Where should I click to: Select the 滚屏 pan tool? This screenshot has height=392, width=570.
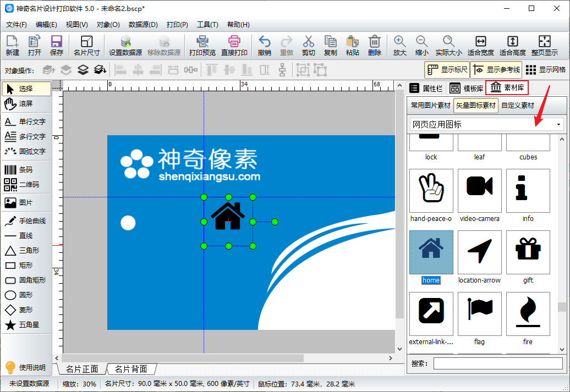click(26, 104)
